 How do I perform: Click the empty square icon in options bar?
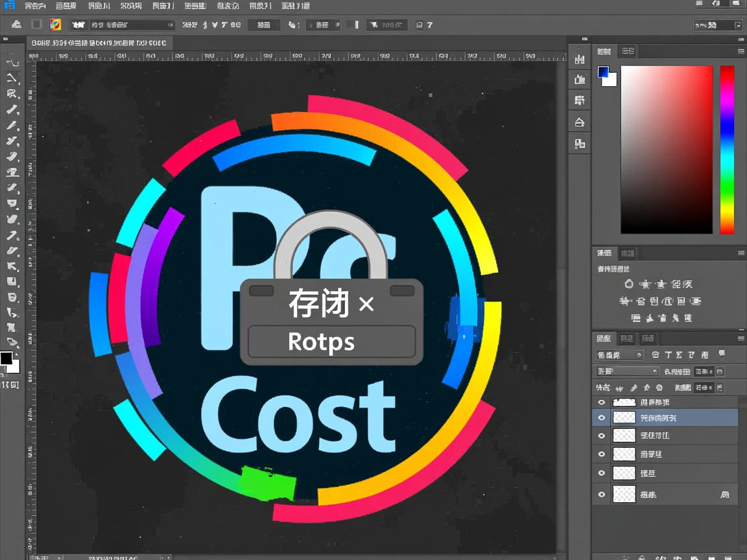click(x=37, y=25)
